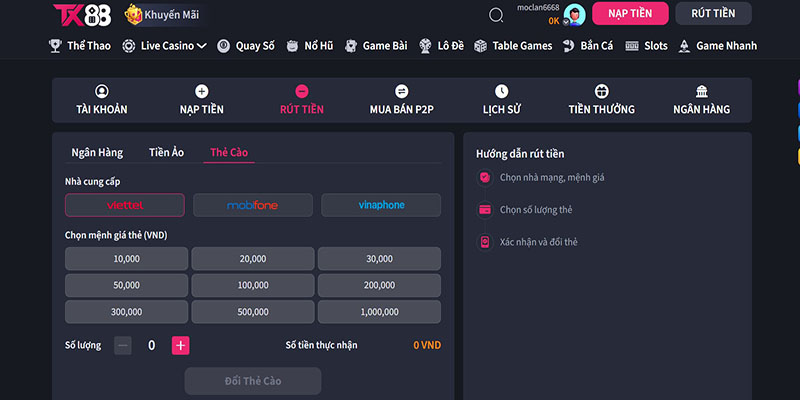
Task: Open the Khuyến Mãi promotions gift icon
Action: click(133, 15)
